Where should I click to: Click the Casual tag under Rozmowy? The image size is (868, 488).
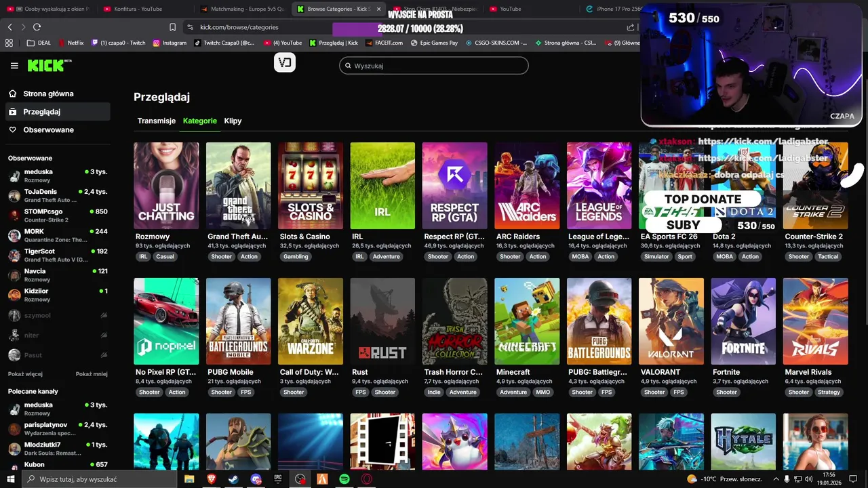pos(165,257)
